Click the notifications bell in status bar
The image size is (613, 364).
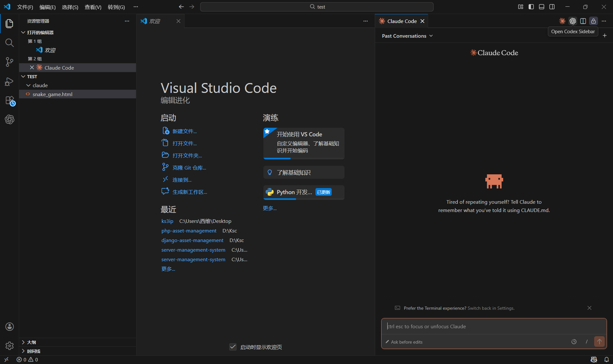pos(606,360)
